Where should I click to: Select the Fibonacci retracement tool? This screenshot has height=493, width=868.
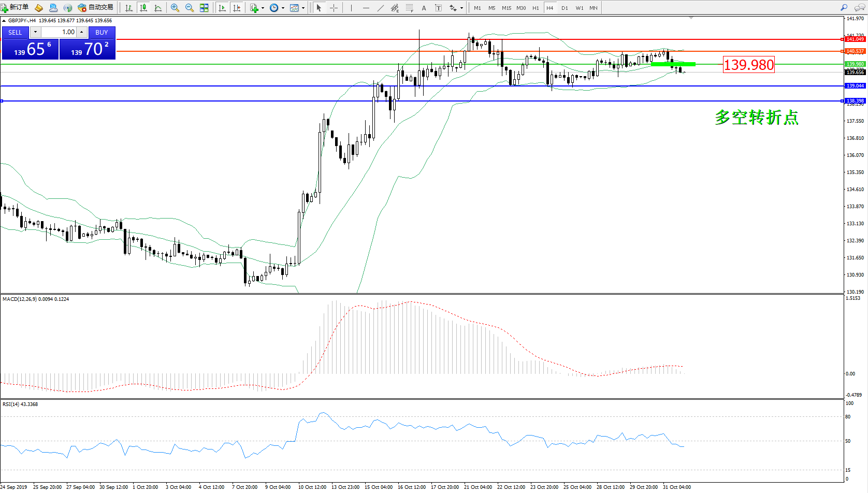coord(410,8)
